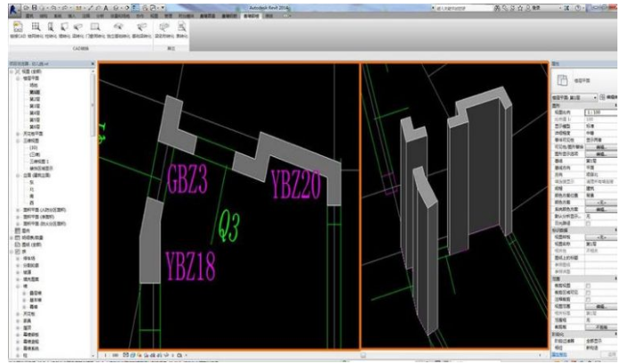Image resolution: width=629 pixels, height=364 pixels.
Task: Open the Revit application menu logo
Action: [15, 10]
